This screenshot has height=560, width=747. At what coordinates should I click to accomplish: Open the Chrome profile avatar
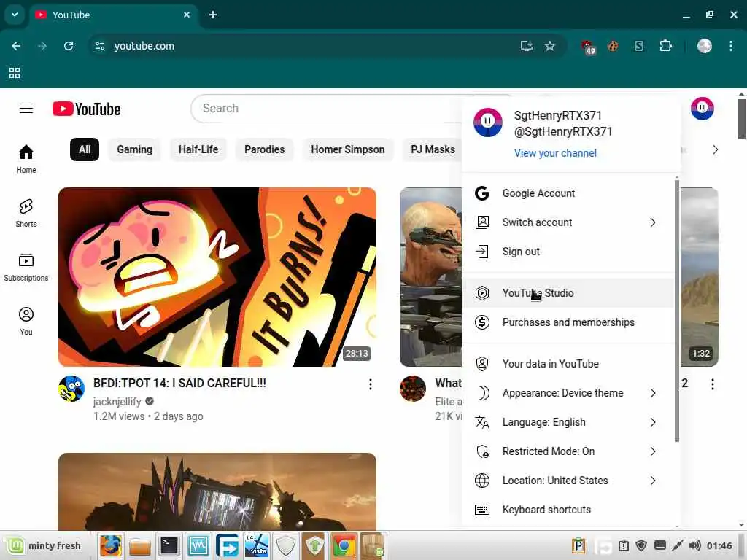[704, 46]
